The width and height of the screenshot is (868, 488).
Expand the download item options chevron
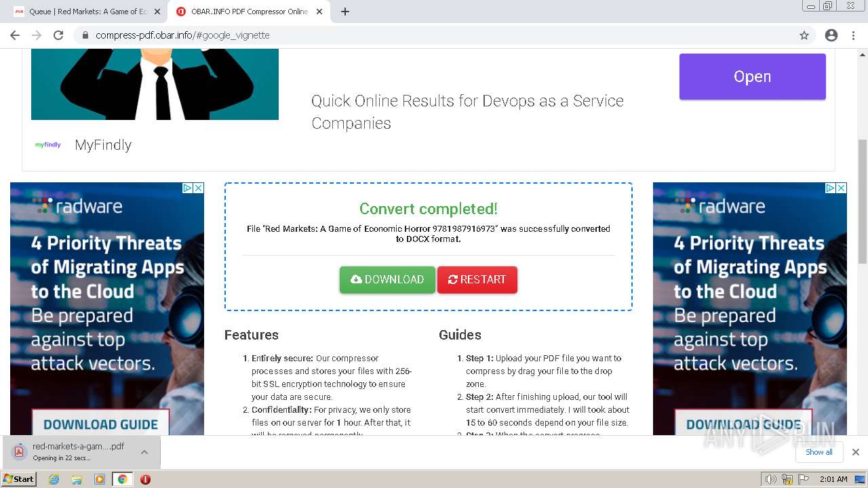144,451
